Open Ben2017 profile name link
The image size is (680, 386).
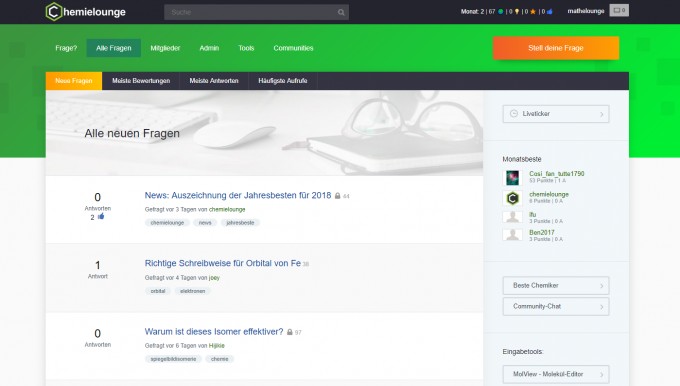coord(542,232)
